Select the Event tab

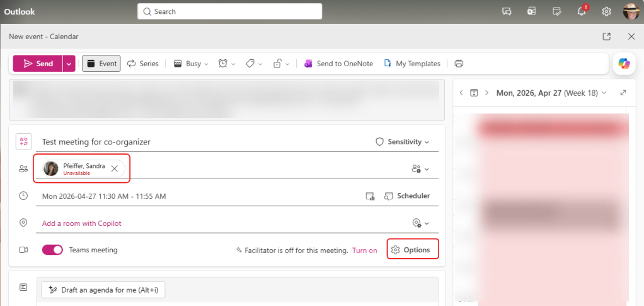[x=101, y=64]
